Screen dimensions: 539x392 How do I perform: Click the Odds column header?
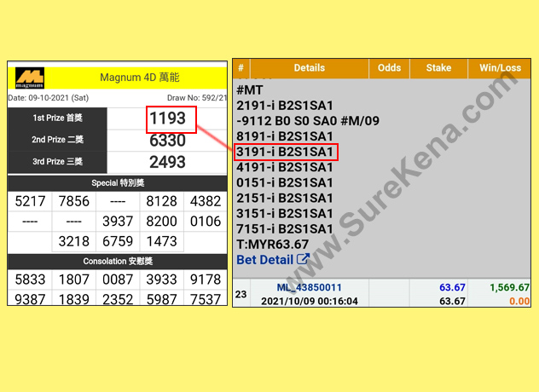tap(389, 67)
